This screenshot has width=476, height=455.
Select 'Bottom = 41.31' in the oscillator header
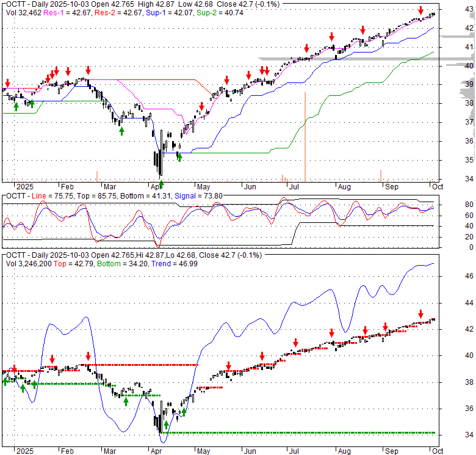point(146,196)
